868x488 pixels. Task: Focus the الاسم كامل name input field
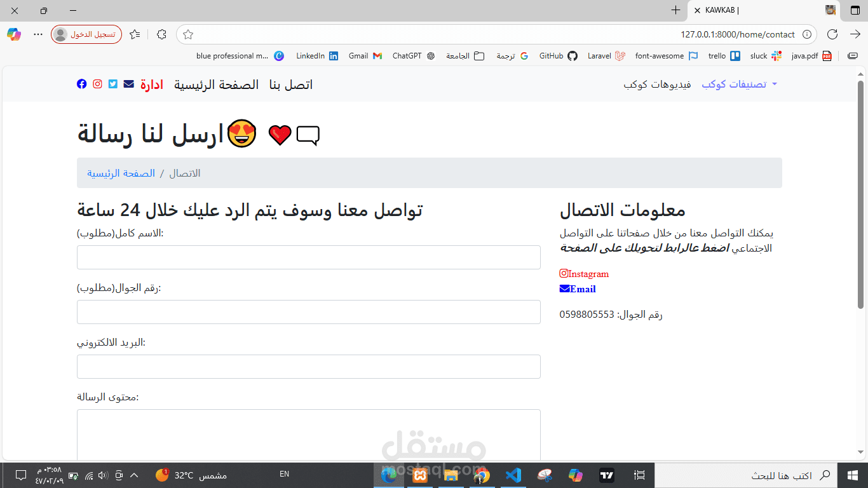(309, 257)
